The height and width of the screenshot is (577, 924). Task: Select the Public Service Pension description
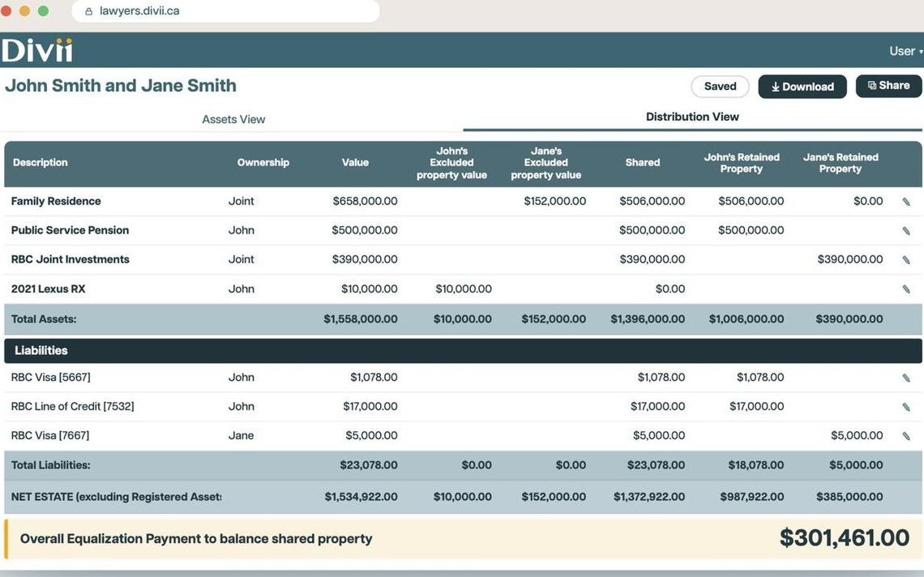[x=70, y=230]
